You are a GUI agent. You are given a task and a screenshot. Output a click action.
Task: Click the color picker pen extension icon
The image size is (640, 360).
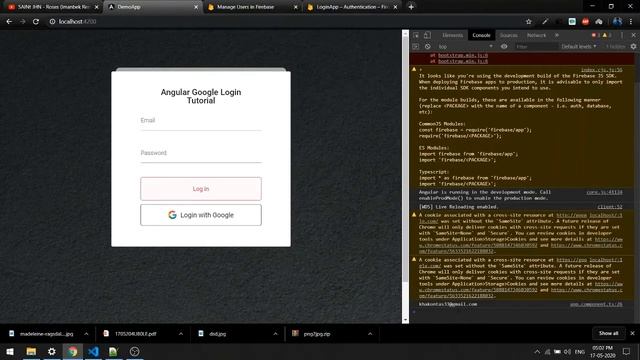[x=545, y=22]
